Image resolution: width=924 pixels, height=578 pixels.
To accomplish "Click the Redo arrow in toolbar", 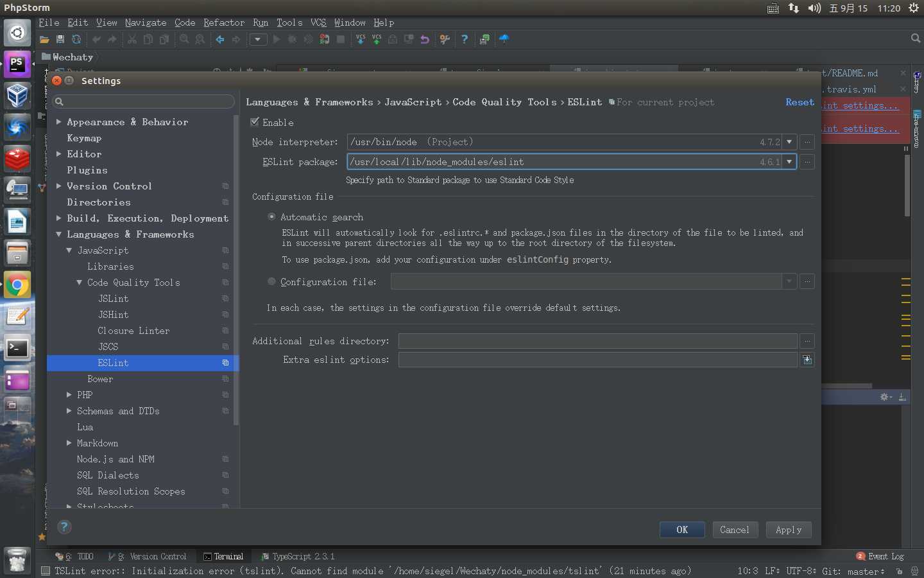I will point(112,40).
